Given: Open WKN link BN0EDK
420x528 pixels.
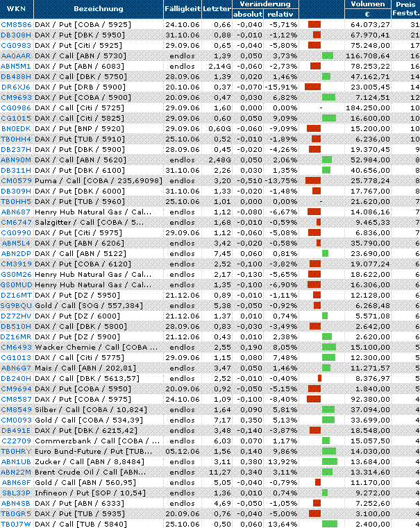Looking at the screenshot, I should point(16,128).
